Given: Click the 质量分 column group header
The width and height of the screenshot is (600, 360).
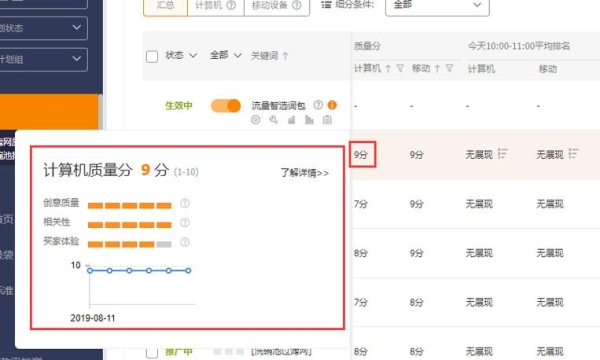Looking at the screenshot, I should tap(367, 46).
